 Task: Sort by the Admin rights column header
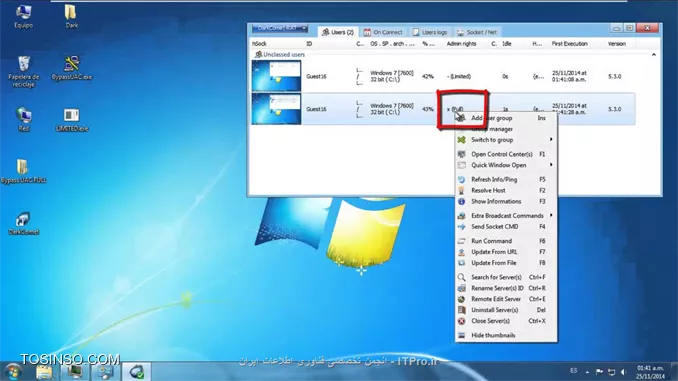tap(461, 44)
